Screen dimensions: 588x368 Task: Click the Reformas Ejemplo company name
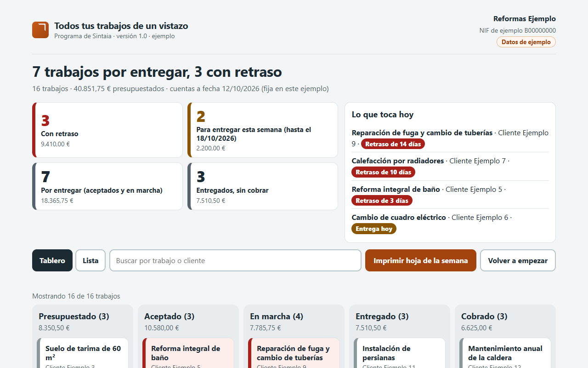click(525, 19)
